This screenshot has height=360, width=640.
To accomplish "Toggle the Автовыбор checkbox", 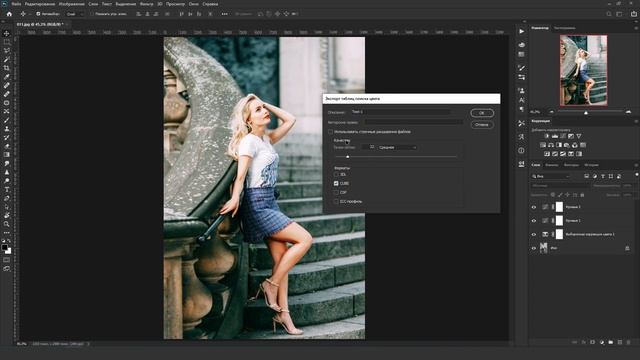I will tap(38, 14).
